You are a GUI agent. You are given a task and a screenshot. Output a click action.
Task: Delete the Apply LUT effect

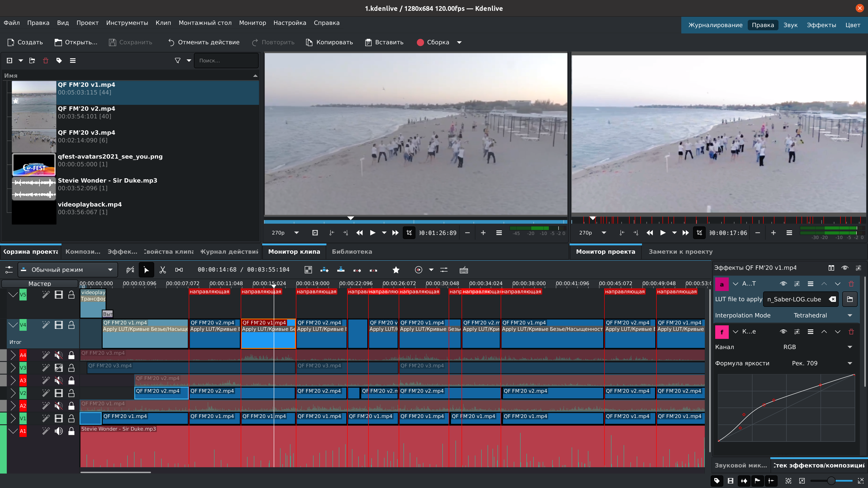click(851, 284)
